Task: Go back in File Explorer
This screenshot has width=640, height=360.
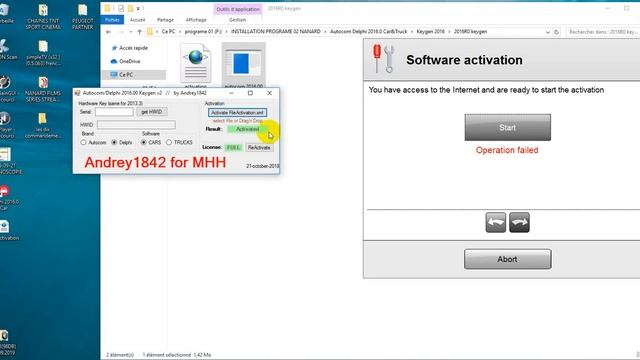Action: point(108,32)
